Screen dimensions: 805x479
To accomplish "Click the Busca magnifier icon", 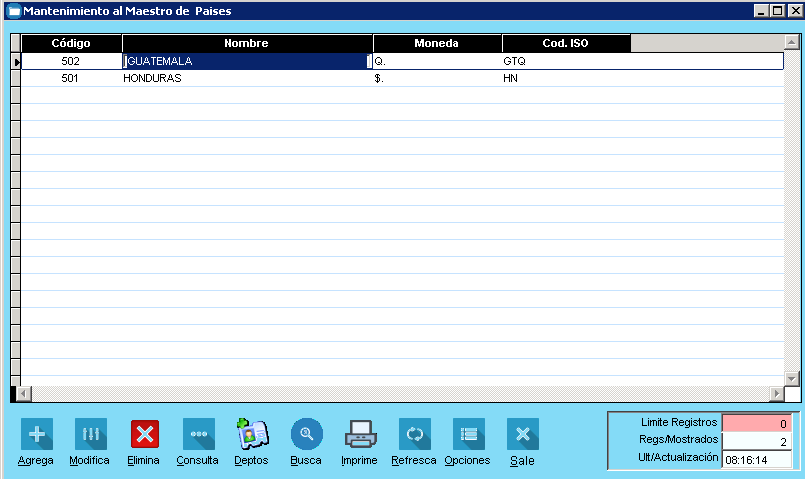I will coord(306,434).
